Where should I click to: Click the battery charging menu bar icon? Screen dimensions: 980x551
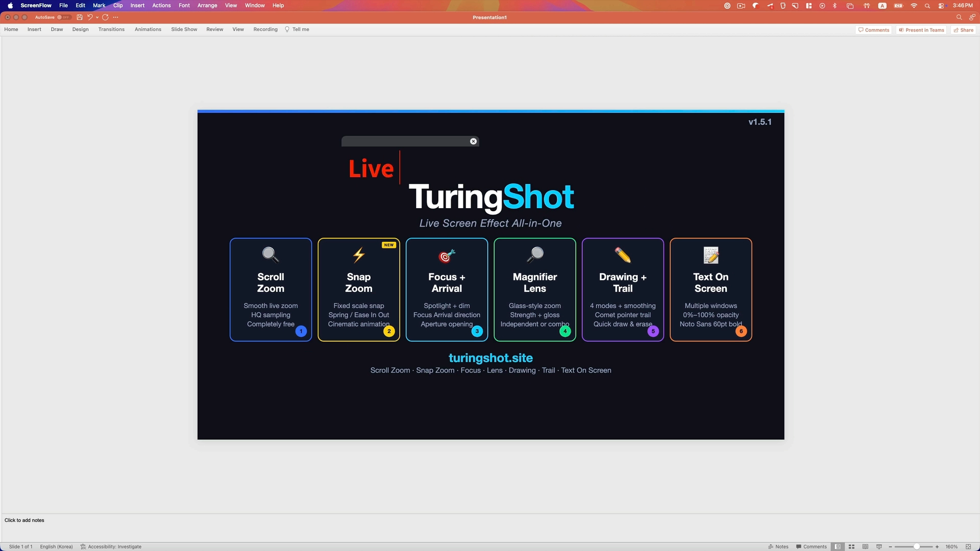pos(898,6)
